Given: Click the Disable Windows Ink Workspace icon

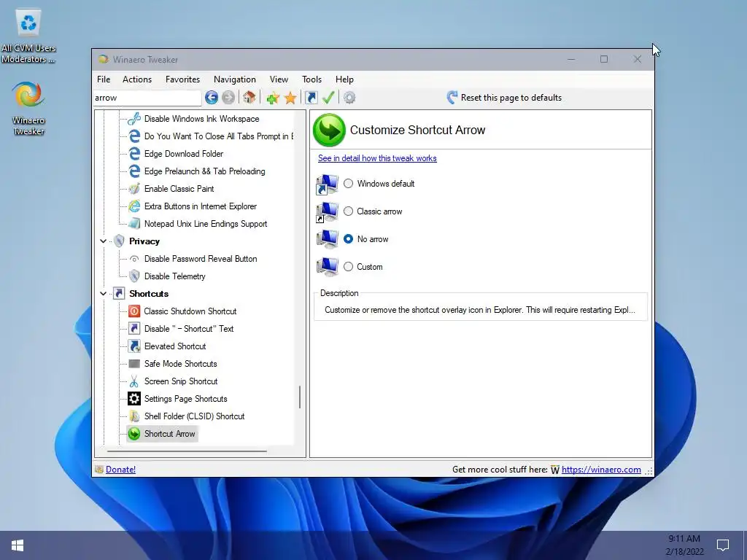Looking at the screenshot, I should click(134, 119).
